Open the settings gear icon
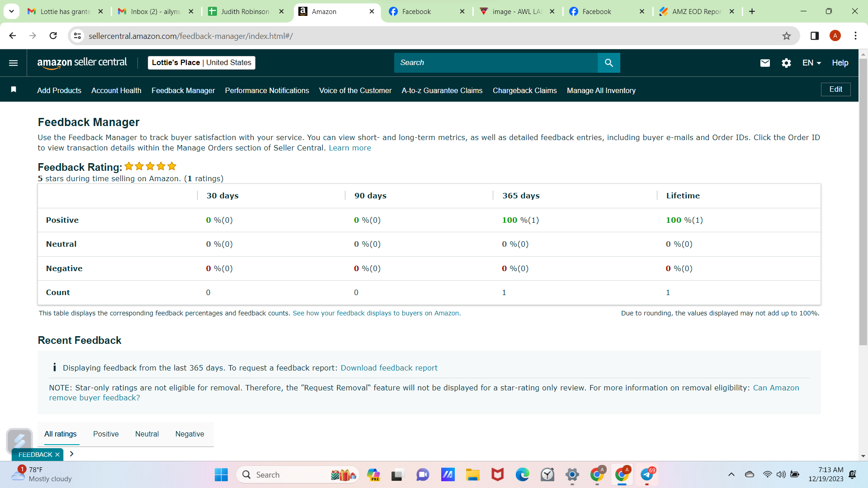Viewport: 868px width, 488px height. [787, 63]
